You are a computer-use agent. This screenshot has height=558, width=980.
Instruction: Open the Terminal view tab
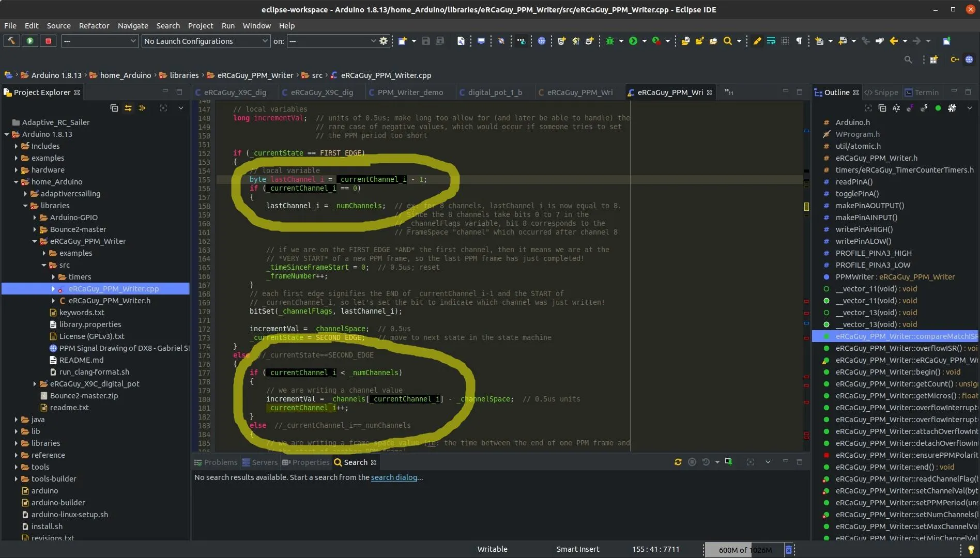[x=922, y=92]
